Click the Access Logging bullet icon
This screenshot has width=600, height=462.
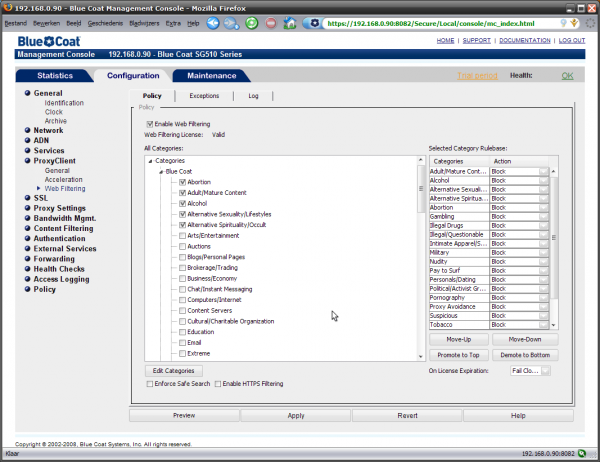(x=27, y=279)
